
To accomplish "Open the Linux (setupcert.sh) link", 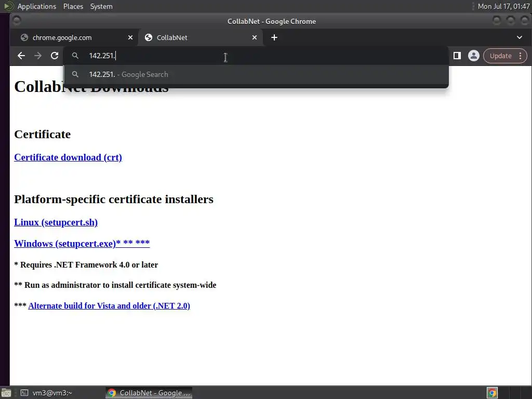I will [x=56, y=222].
